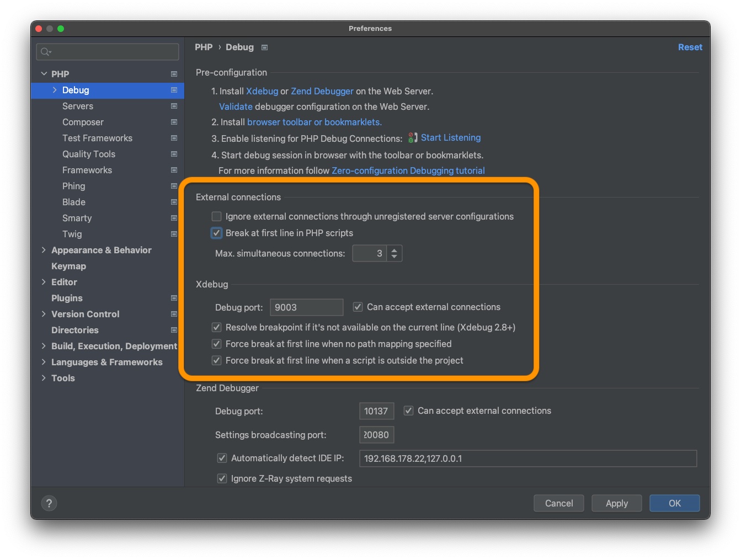Open the Zero-configuration Debugging tutorial link
Screen dimensions: 741x560
coord(408,170)
